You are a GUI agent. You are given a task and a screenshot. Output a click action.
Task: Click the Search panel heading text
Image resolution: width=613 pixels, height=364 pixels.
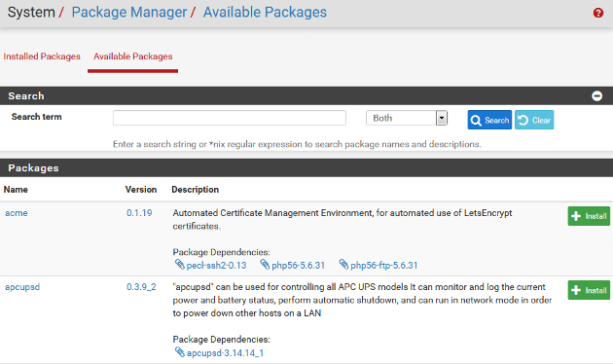pos(26,95)
